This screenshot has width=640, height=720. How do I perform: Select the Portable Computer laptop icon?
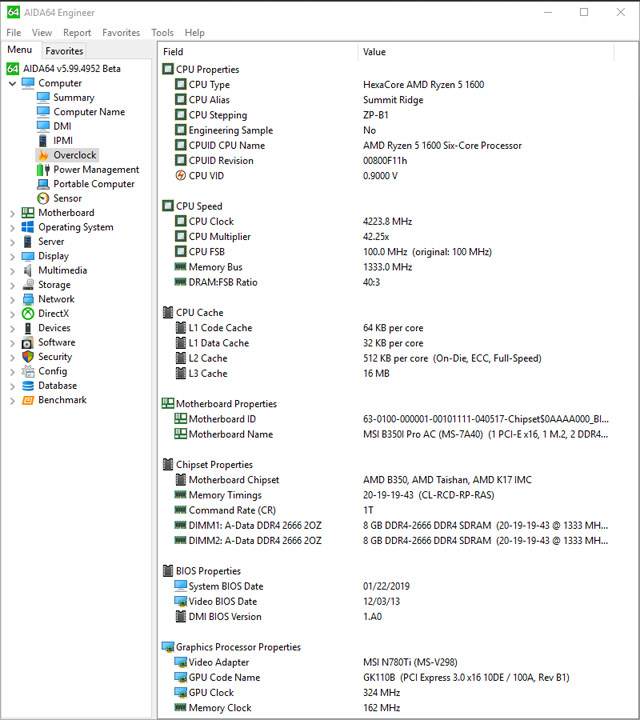pyautogui.click(x=43, y=184)
